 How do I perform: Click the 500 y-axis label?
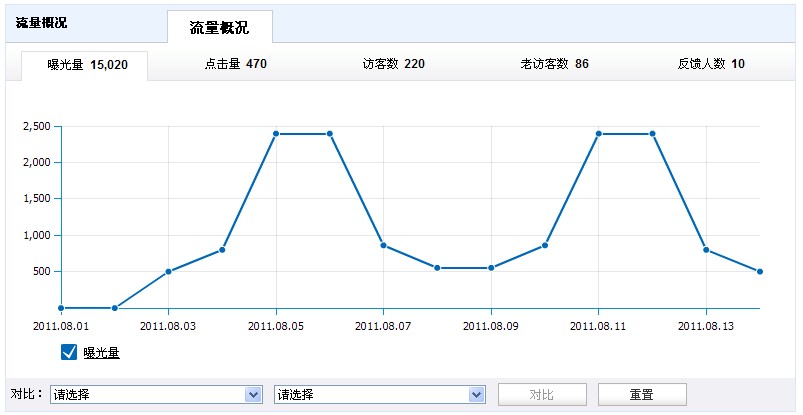(x=41, y=272)
